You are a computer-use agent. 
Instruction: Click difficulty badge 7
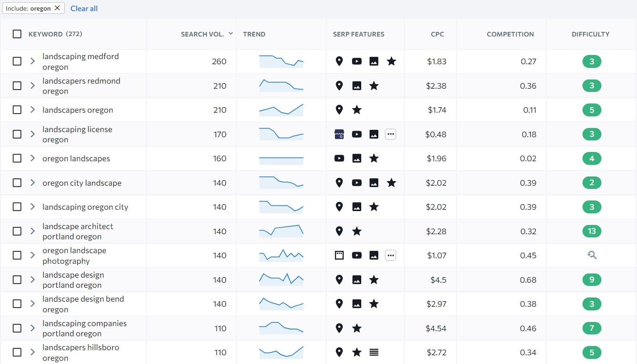tap(592, 328)
